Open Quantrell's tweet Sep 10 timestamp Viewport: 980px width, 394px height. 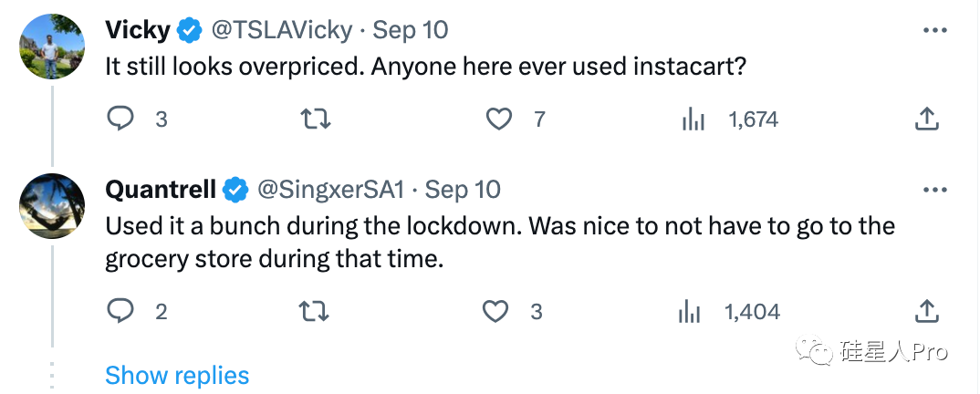pos(463,190)
